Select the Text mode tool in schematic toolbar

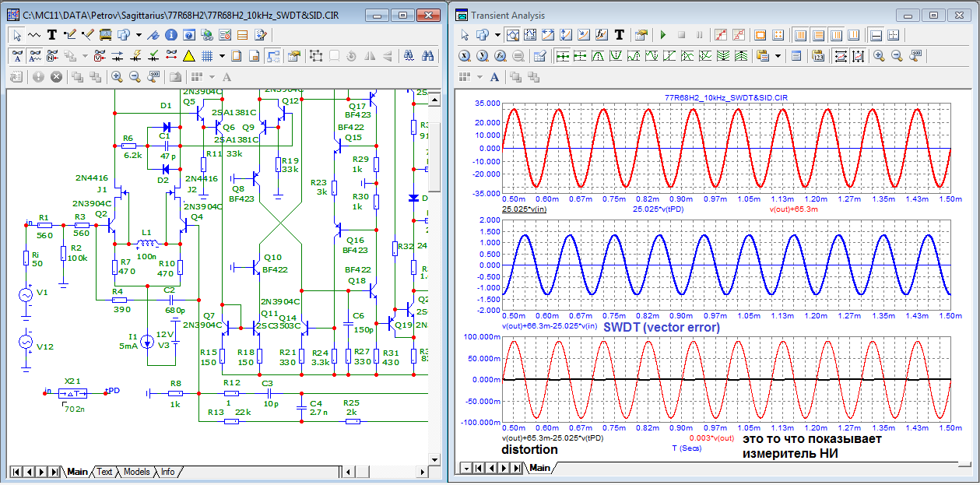(52, 34)
